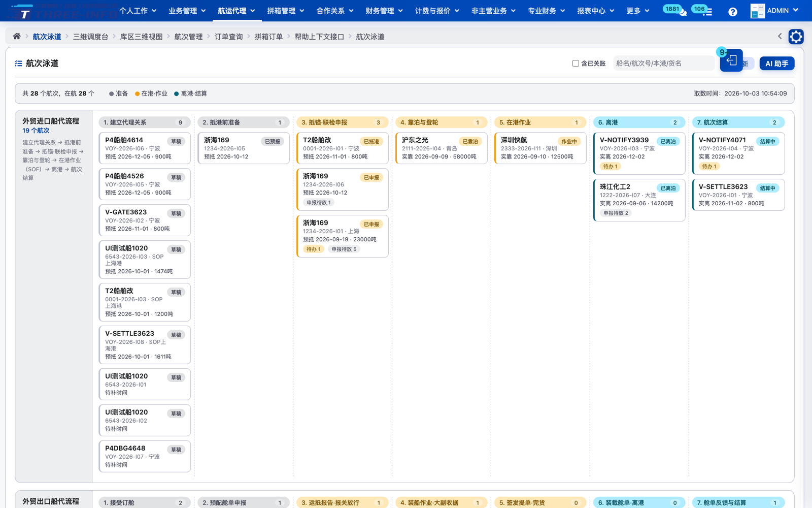Open the P4船舶4614 voyage card

(145, 148)
